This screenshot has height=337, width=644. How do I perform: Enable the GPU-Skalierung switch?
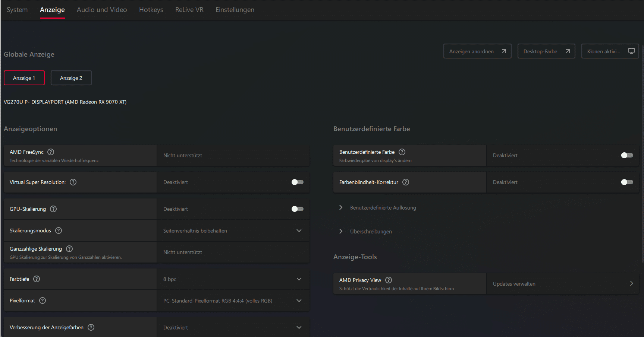pos(298,209)
